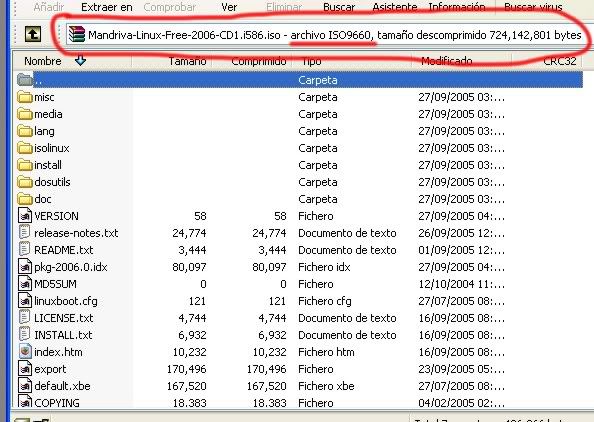Select the parent folder '..' row icon
The image size is (594, 422).
coord(25,80)
